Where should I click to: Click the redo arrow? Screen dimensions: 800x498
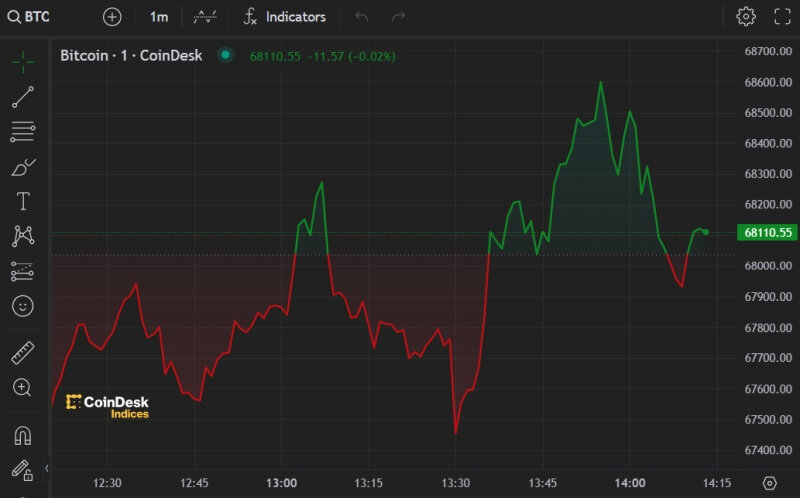[x=398, y=17]
